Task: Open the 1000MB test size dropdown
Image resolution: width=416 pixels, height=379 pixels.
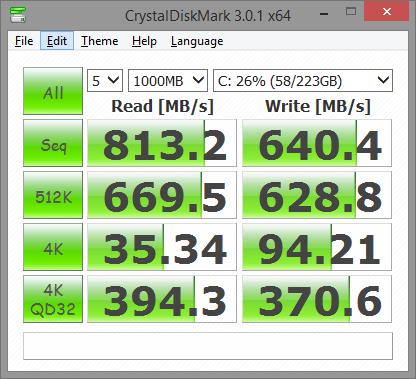Action: (x=168, y=80)
